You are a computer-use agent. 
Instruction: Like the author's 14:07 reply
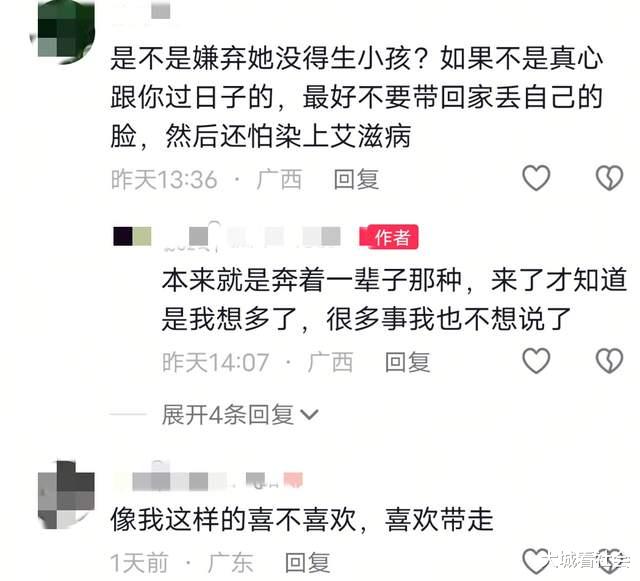tap(536, 361)
